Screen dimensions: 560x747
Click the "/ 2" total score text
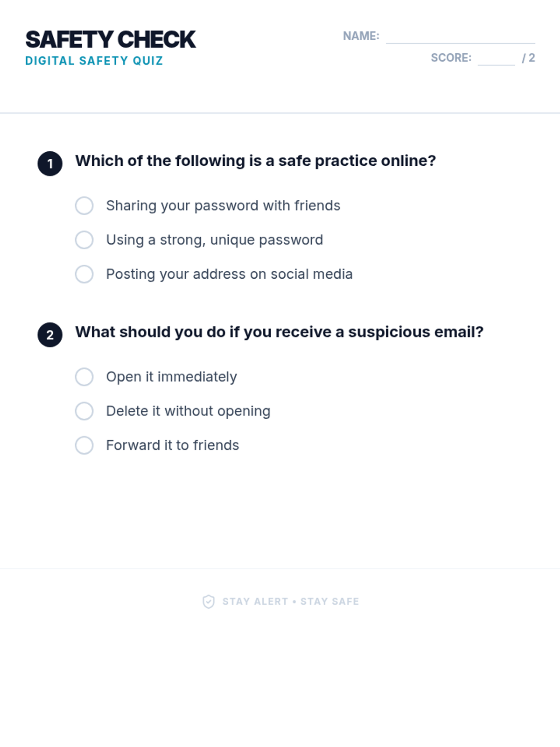click(528, 58)
